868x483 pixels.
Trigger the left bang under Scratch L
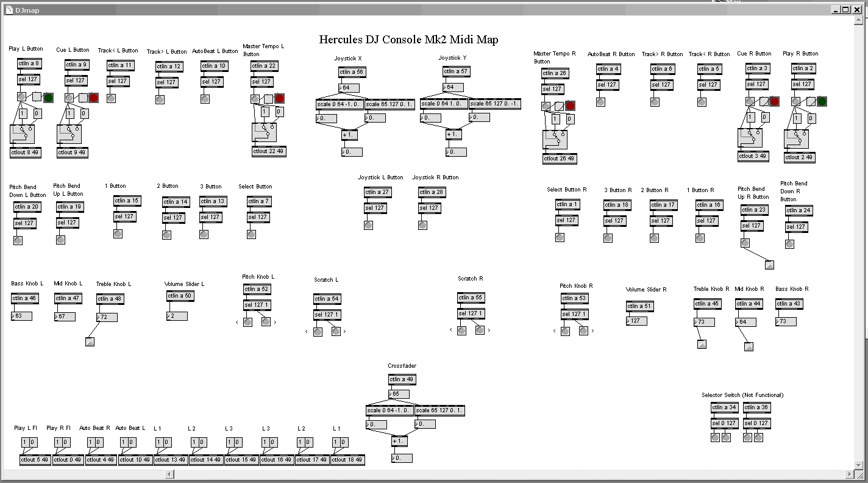(317, 330)
